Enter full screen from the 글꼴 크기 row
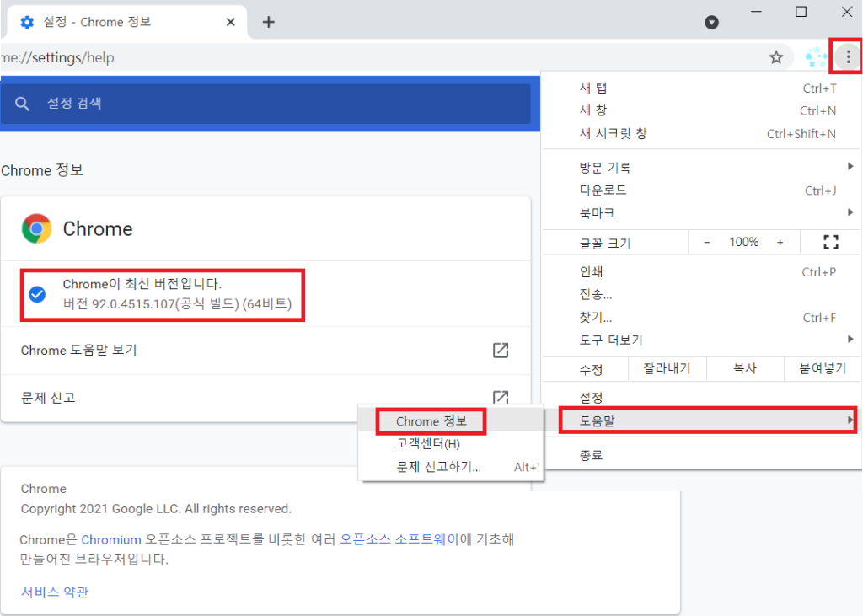 tap(829, 242)
